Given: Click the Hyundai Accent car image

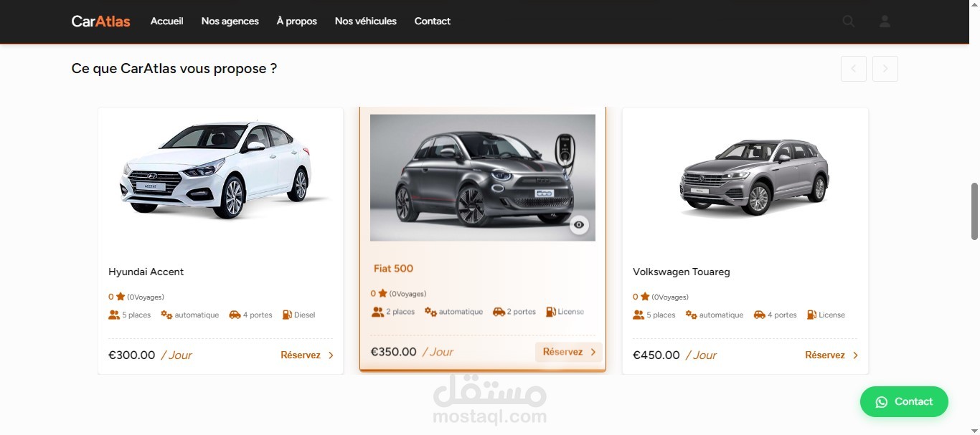Looking at the screenshot, I should (220, 171).
